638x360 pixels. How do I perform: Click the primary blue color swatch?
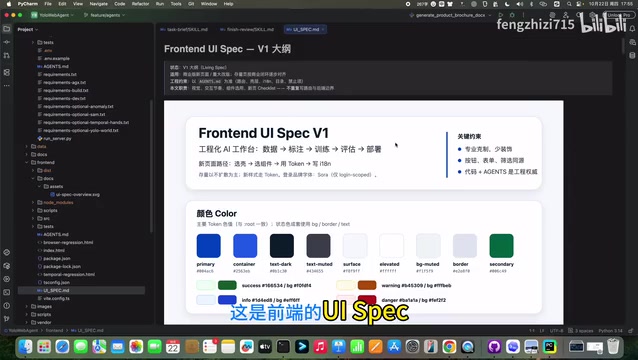click(x=208, y=246)
